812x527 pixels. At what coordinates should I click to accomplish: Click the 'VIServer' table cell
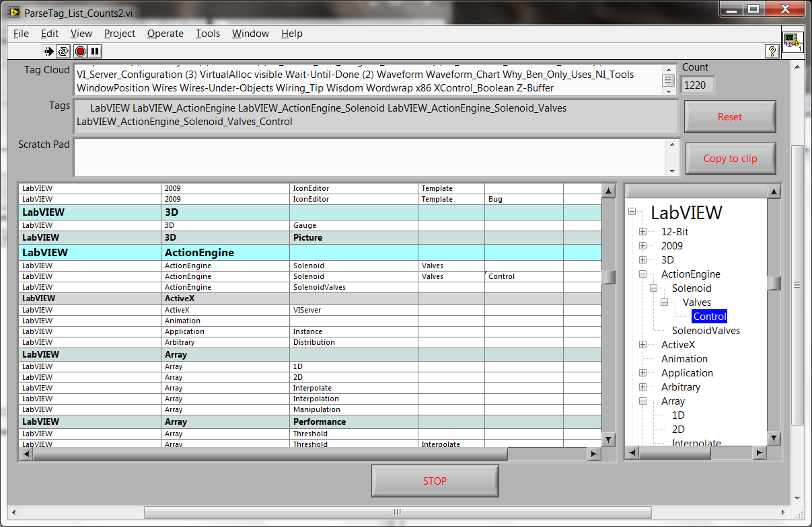click(x=354, y=310)
